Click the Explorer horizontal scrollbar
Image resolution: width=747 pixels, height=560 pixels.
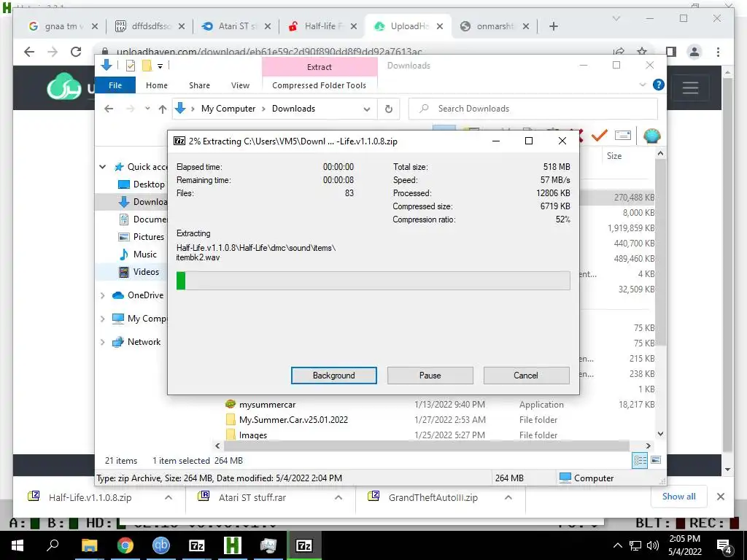click(x=426, y=446)
